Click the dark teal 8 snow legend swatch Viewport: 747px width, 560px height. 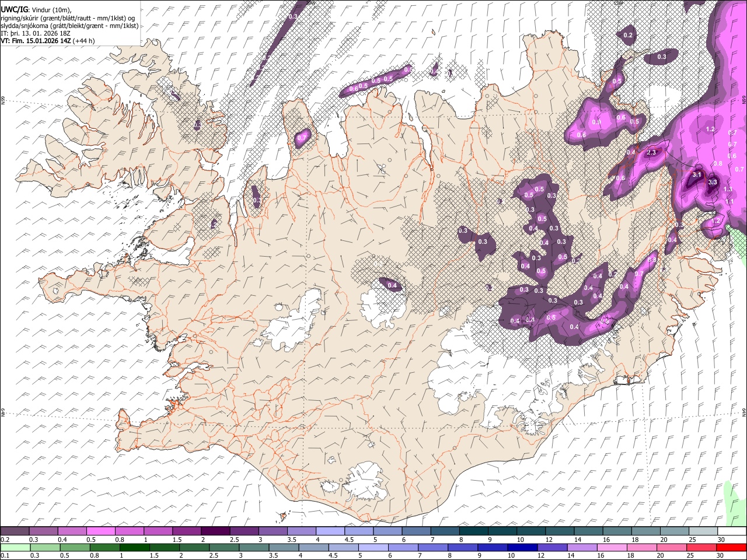click(474, 531)
